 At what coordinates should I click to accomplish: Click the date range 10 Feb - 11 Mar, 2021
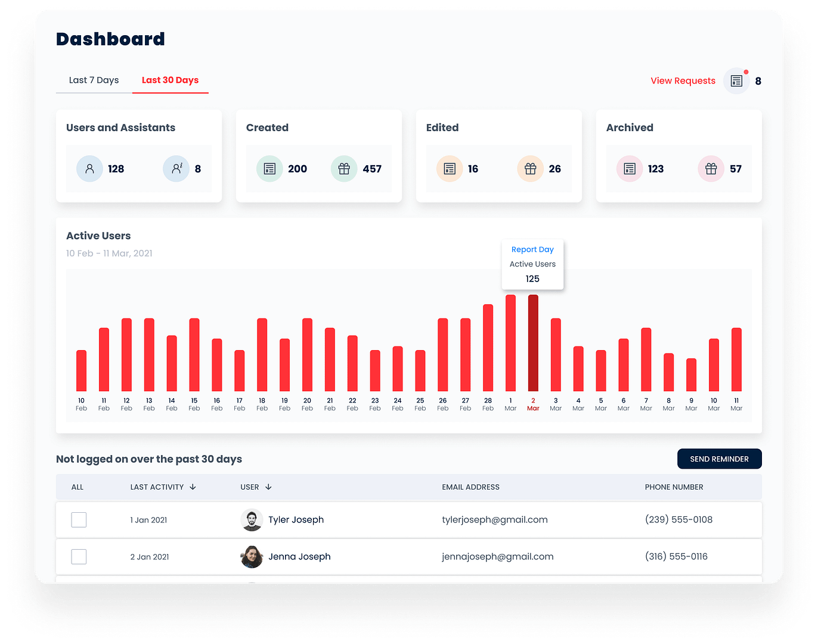click(109, 253)
